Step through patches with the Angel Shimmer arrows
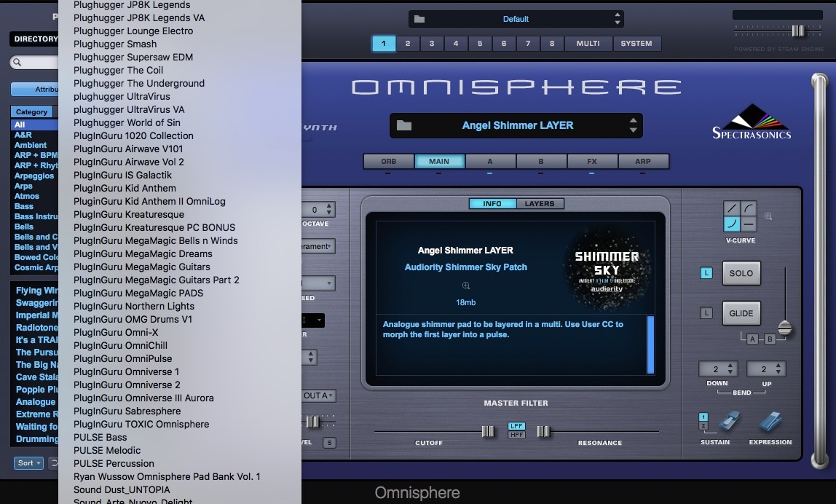Image resolution: width=836 pixels, height=504 pixels. 633,125
